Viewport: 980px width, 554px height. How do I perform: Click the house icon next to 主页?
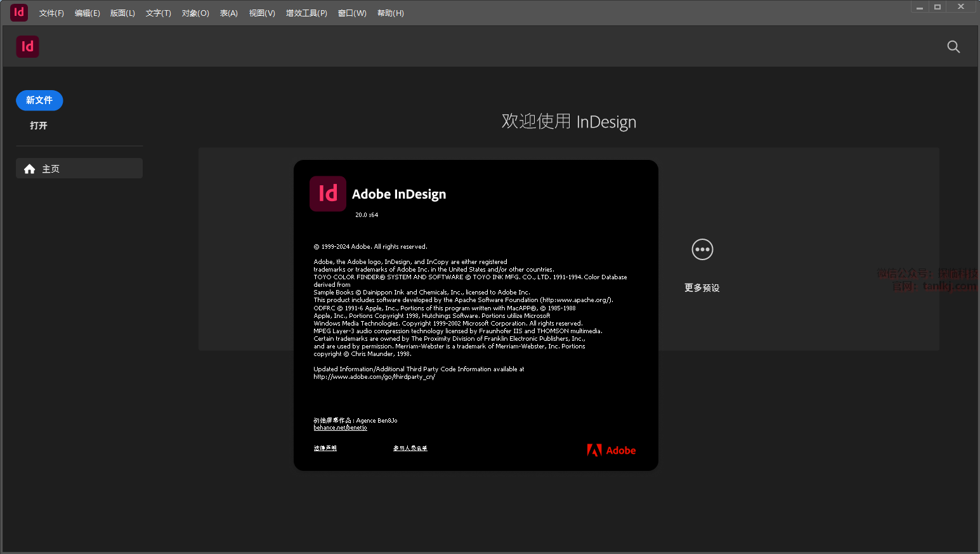tap(29, 169)
